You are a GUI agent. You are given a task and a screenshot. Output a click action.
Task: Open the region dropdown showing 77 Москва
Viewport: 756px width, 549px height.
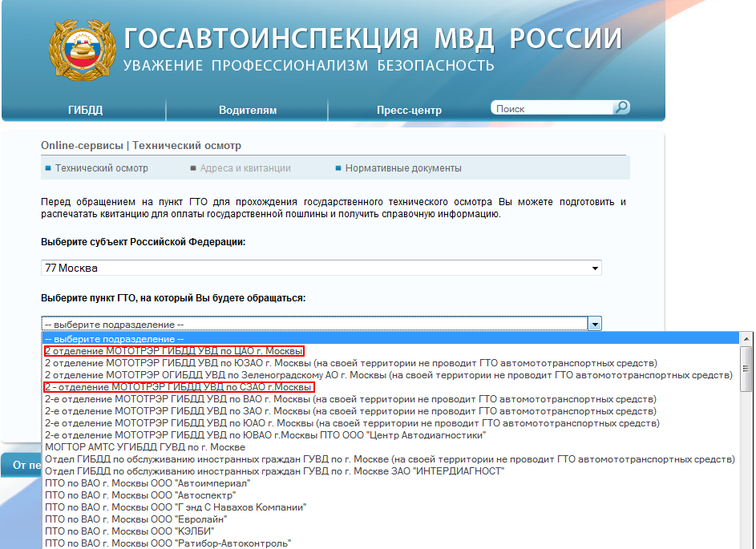click(x=321, y=268)
